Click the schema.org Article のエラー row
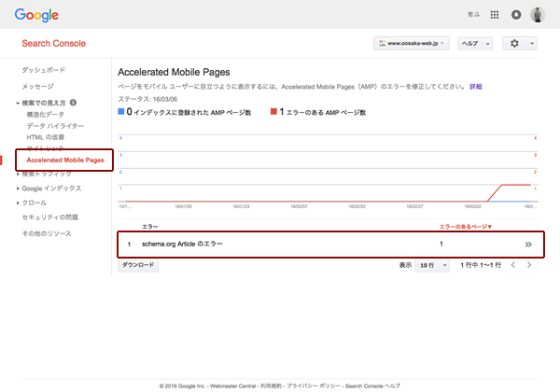This screenshot has height=392, width=560. pyautogui.click(x=330, y=245)
